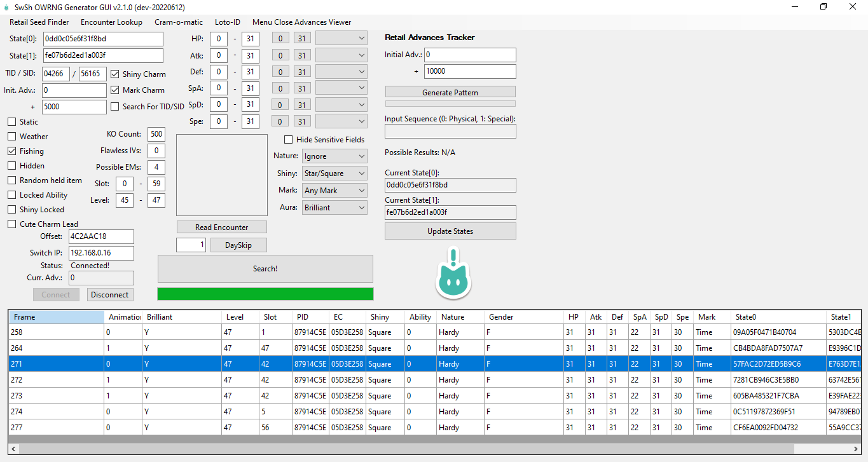Click the green search progress bar

point(265,294)
